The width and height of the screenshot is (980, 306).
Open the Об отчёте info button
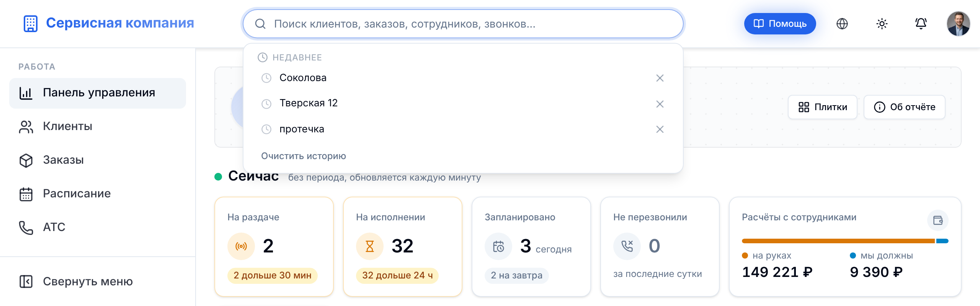905,107
